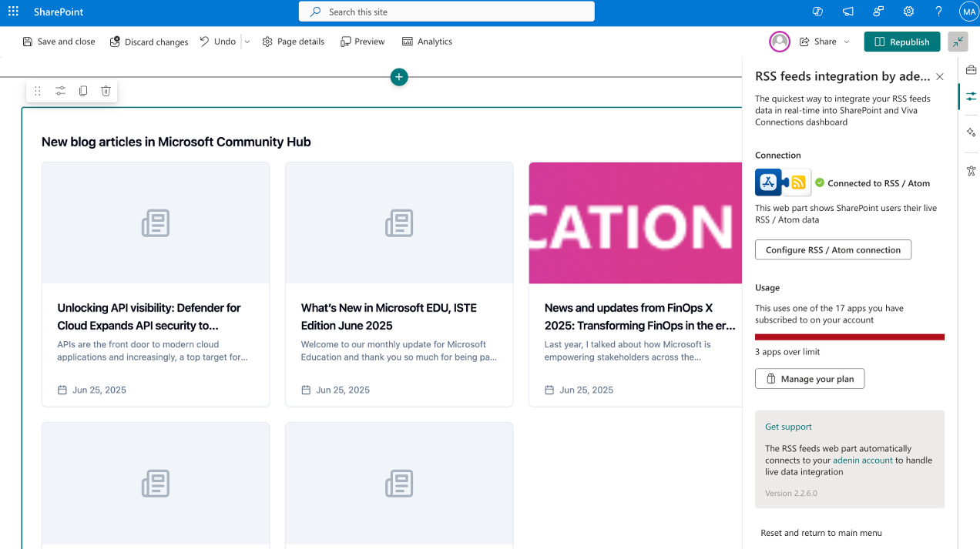Viewport: 980px width, 549px height.
Task: Click Connected to RSS / Atom status text
Action: pyautogui.click(x=878, y=183)
